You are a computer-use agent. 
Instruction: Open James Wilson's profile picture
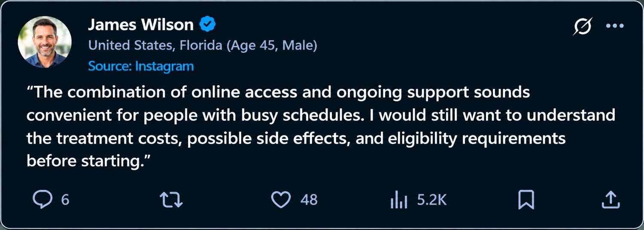45,42
